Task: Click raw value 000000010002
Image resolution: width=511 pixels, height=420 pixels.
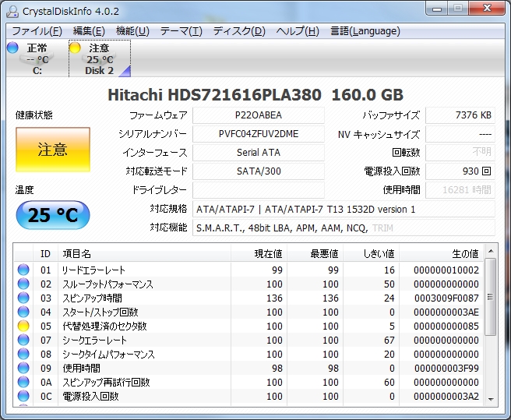Action: coord(446,270)
